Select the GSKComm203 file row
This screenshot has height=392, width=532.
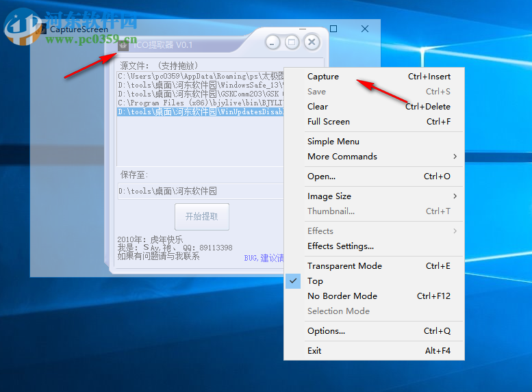coord(201,94)
